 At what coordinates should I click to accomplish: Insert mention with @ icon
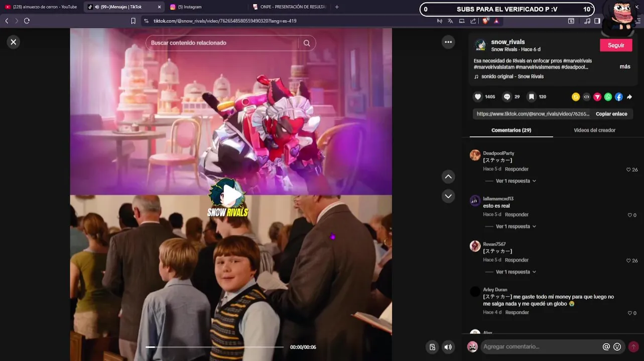(606, 346)
